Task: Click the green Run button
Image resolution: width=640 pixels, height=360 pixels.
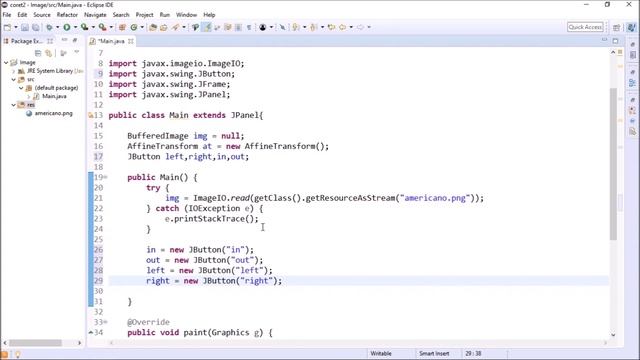Action: 67,27
